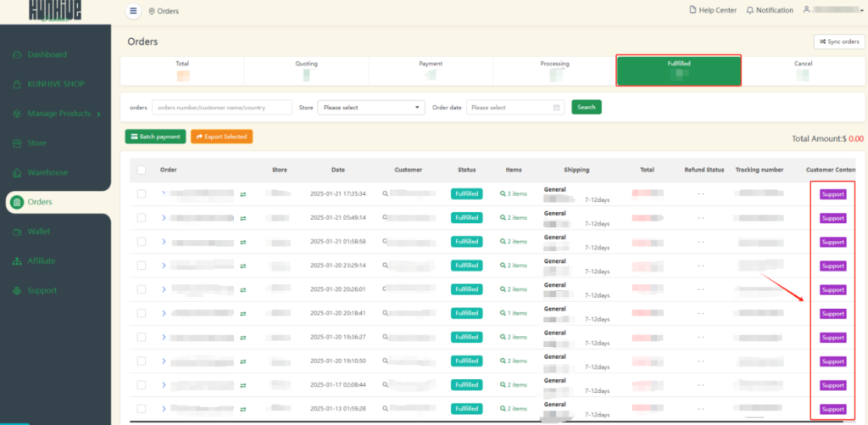
Task: Toggle the hamburger menu button
Action: pos(133,10)
